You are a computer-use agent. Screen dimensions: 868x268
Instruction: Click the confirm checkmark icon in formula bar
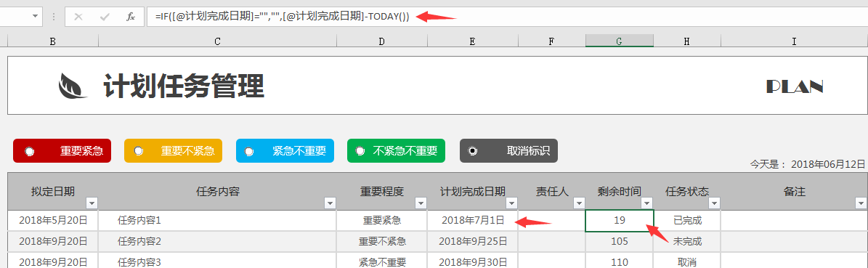pos(105,17)
